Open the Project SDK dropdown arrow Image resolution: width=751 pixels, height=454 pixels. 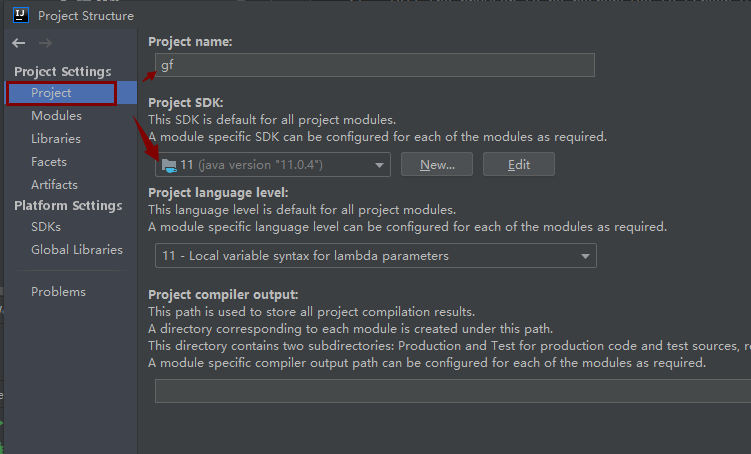(379, 165)
